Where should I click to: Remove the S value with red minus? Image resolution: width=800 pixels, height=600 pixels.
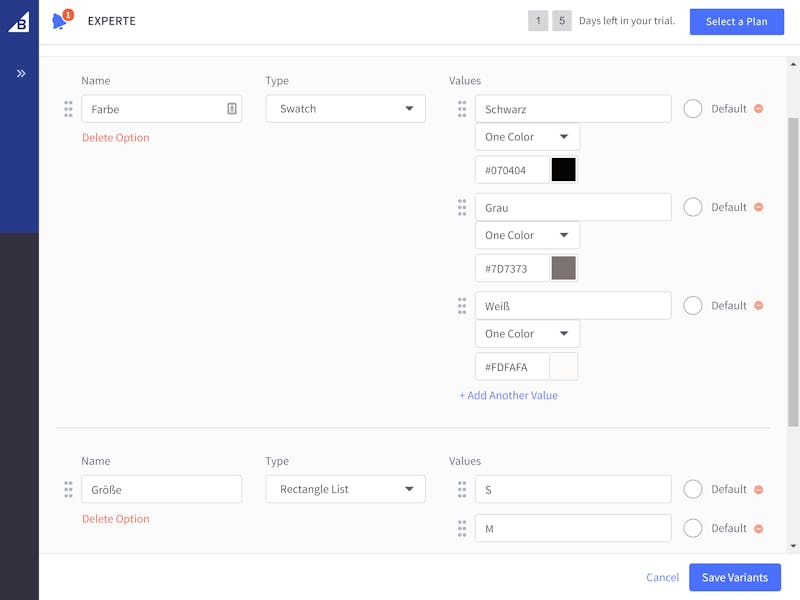(x=759, y=489)
